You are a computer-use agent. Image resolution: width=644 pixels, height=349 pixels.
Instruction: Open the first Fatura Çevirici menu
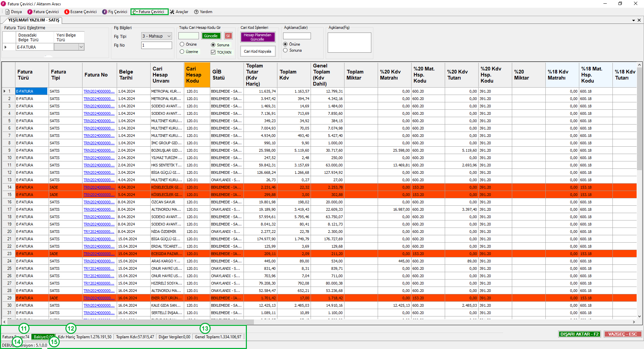43,12
